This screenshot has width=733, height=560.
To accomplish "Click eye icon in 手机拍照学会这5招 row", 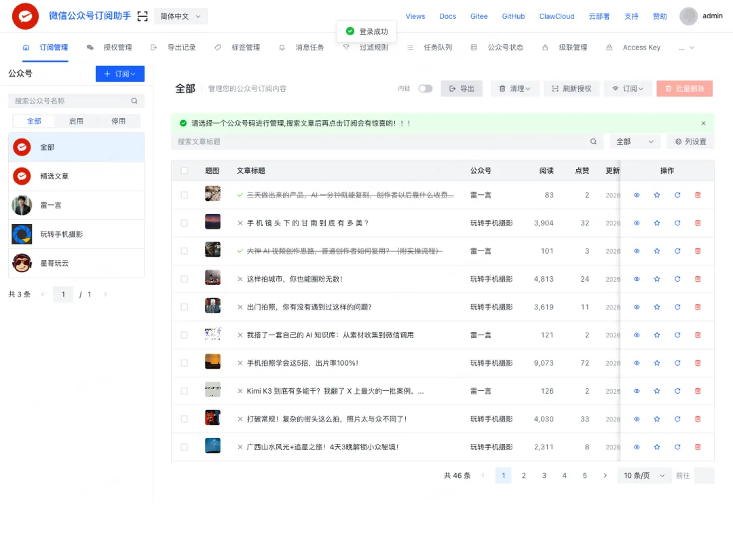I will point(636,363).
